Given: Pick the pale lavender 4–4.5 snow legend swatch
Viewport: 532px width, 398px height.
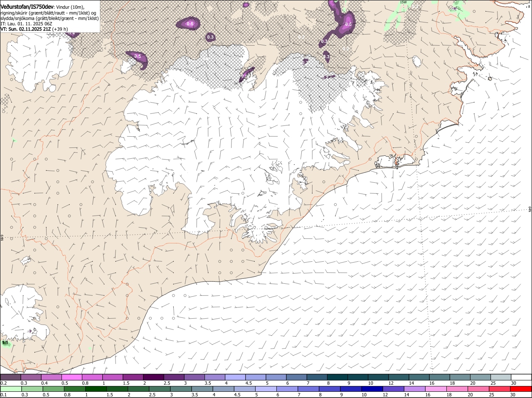Looking at the screenshot, I should [236, 377].
